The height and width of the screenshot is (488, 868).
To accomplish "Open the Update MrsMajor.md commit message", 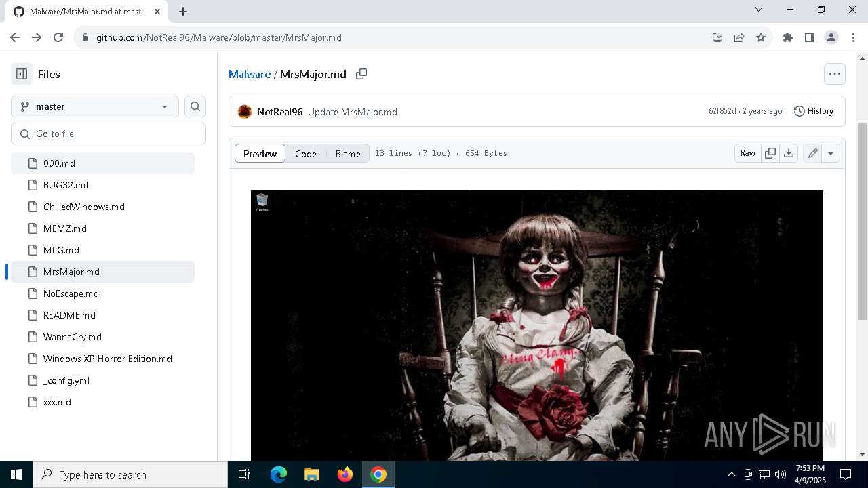I will coord(353,112).
